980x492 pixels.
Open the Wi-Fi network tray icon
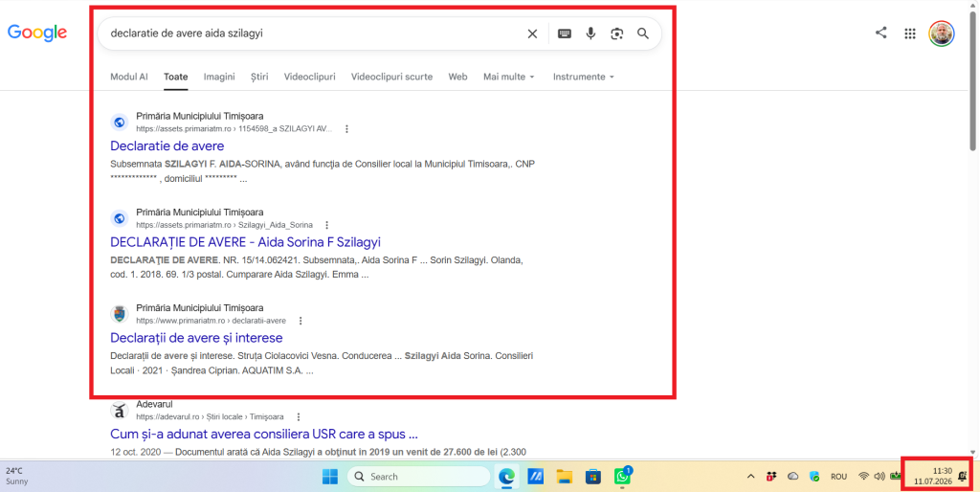coord(863,477)
